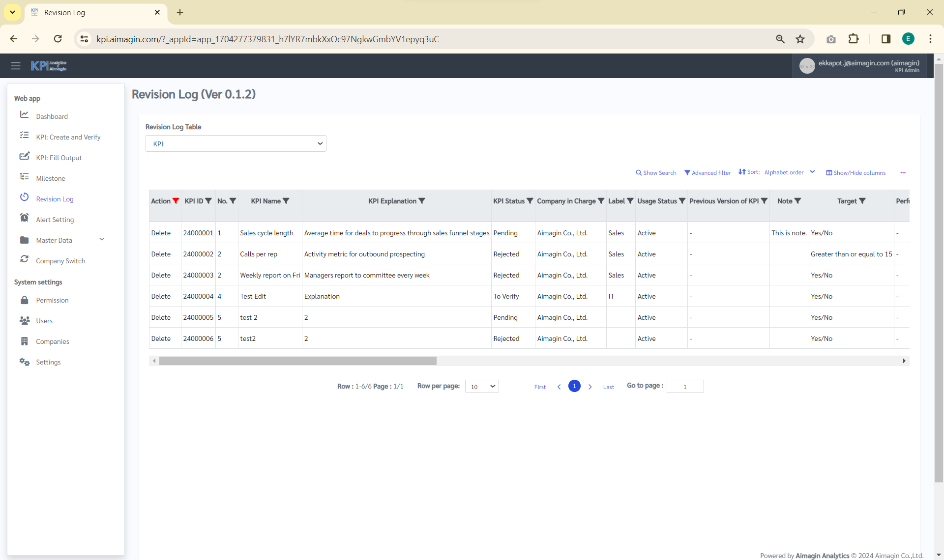Click the KPI: Fill Output edit icon
The image size is (944, 560).
tap(24, 157)
